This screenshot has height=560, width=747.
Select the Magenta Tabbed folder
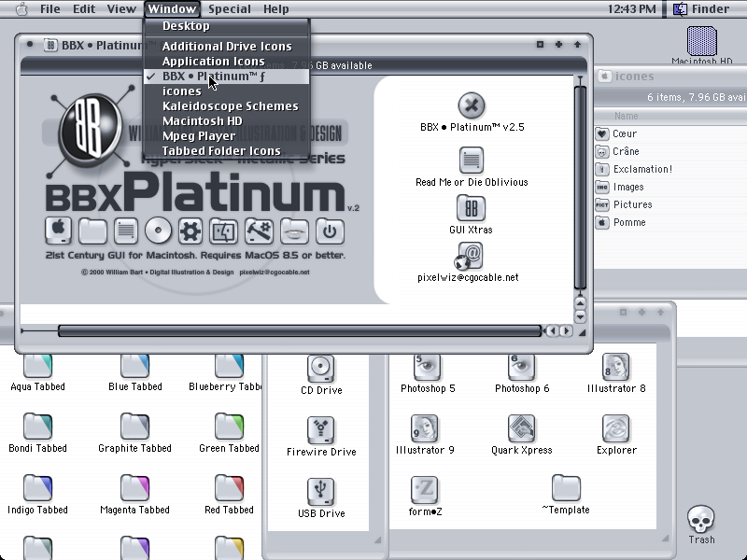134,488
